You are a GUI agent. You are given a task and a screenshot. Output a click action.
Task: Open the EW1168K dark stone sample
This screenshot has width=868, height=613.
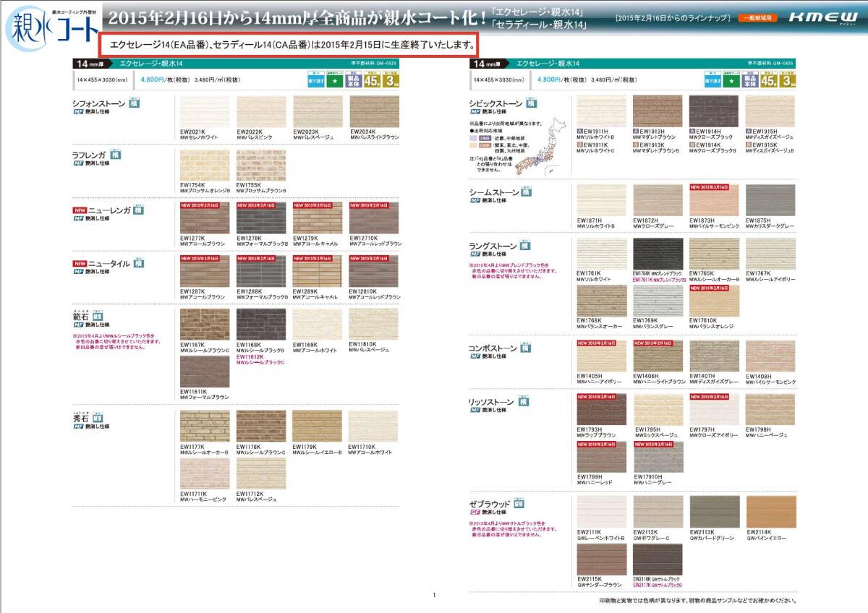click(261, 325)
